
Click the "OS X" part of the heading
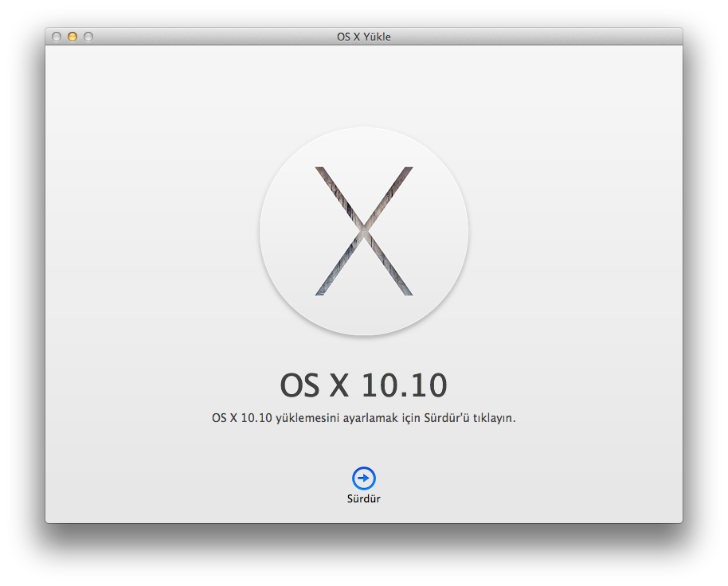click(x=315, y=385)
